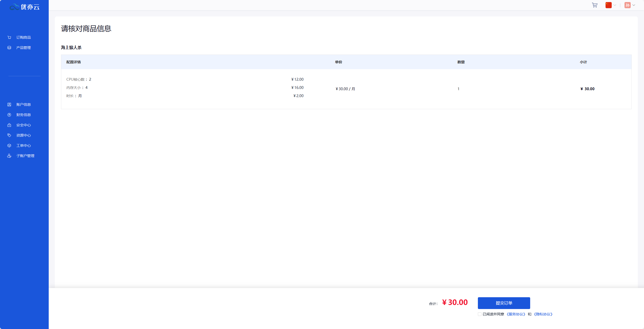Click the user avatar icon
The width and height of the screenshot is (644, 329).
pos(627,5)
